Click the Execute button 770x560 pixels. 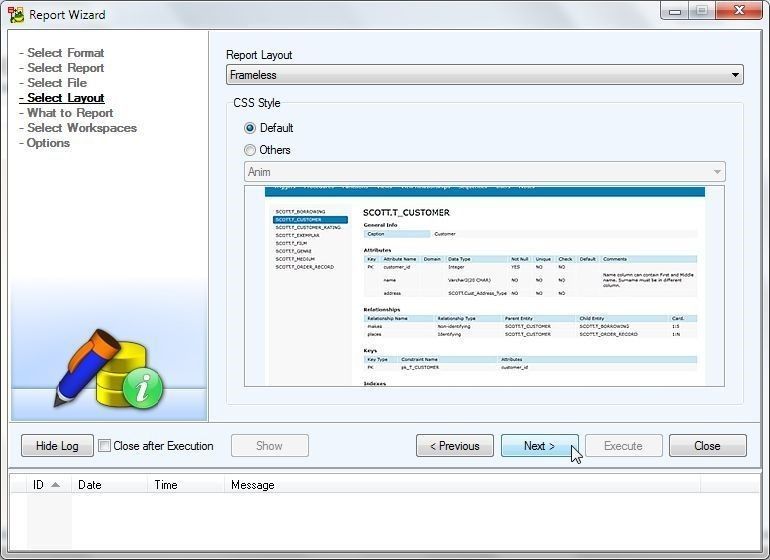[x=624, y=446]
